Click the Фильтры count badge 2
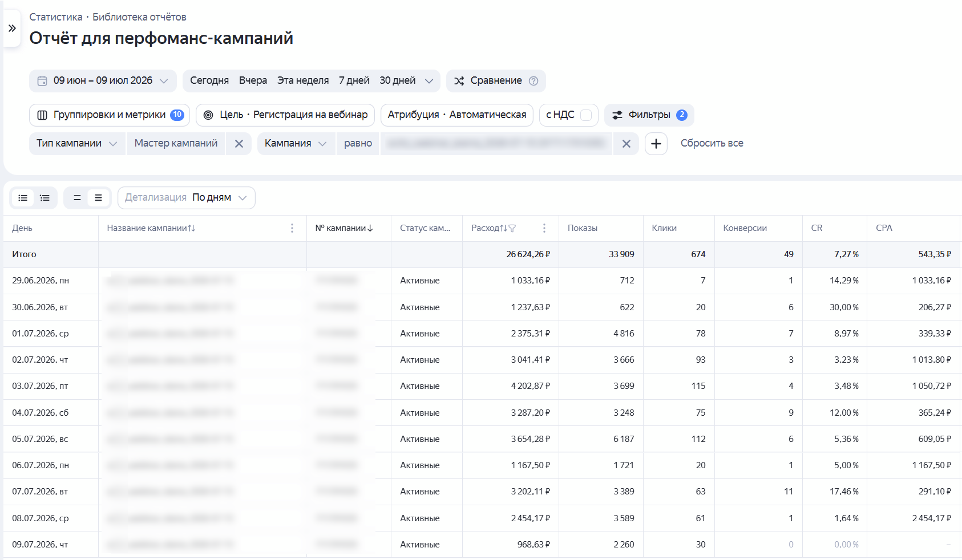 (681, 115)
